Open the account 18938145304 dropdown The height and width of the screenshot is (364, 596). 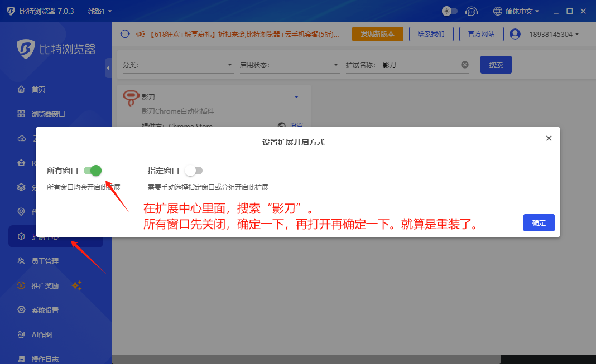[x=554, y=34]
